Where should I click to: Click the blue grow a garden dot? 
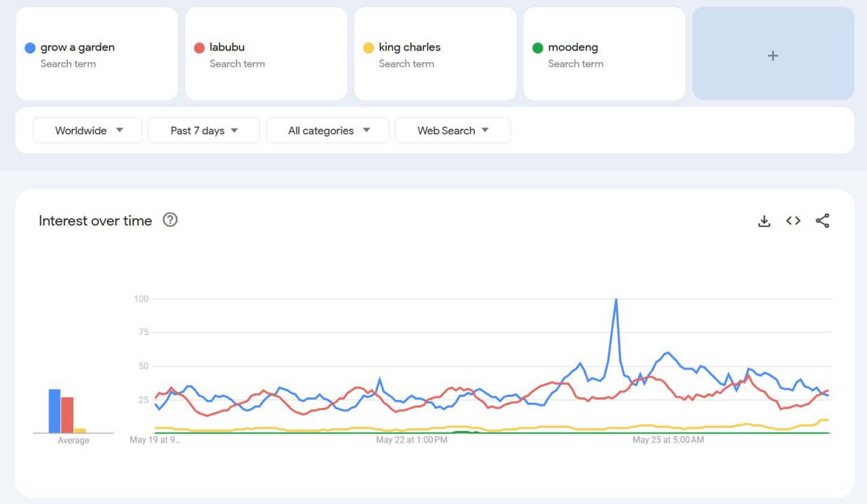tap(30, 48)
